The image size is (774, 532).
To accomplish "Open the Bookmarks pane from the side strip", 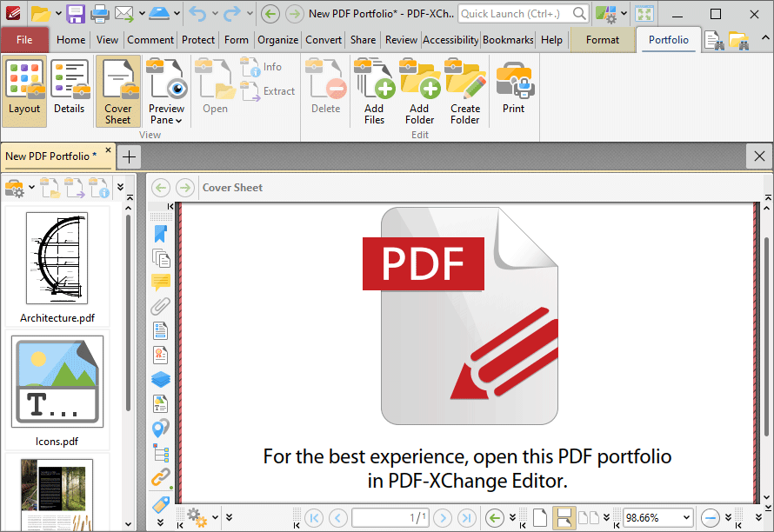I will (x=160, y=234).
